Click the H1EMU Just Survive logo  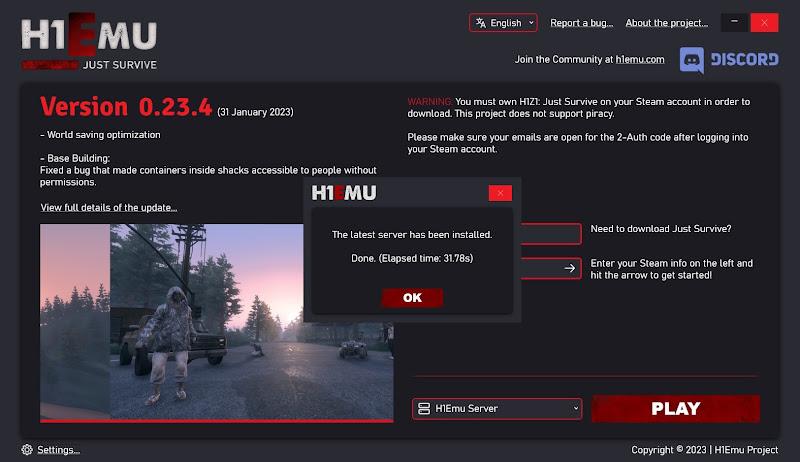(x=89, y=41)
